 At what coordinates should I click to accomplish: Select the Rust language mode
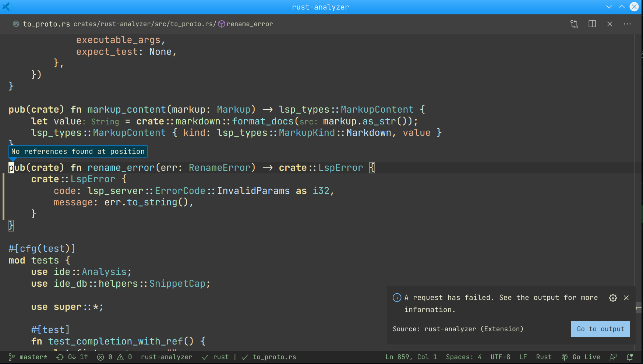(544, 357)
